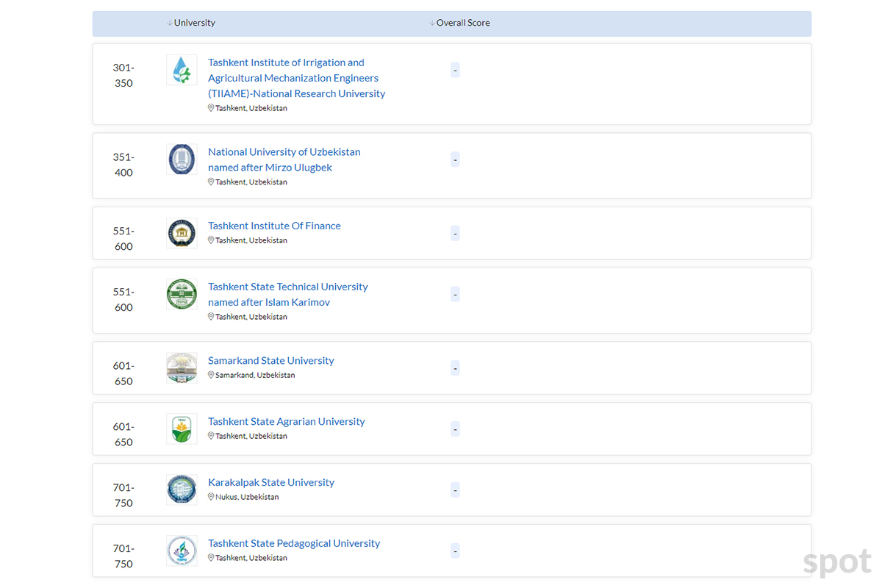Open Tashkent State Technical University link
The image size is (882, 588).
point(288,294)
